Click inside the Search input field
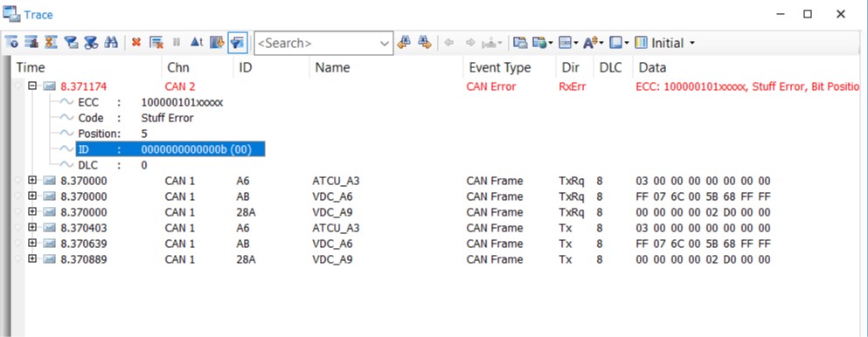868x337 pixels. pos(317,43)
